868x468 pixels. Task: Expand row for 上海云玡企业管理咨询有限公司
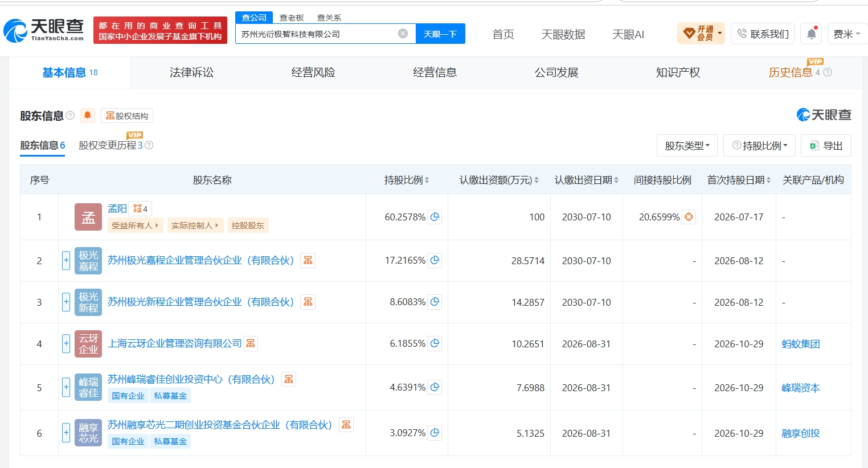click(x=66, y=343)
